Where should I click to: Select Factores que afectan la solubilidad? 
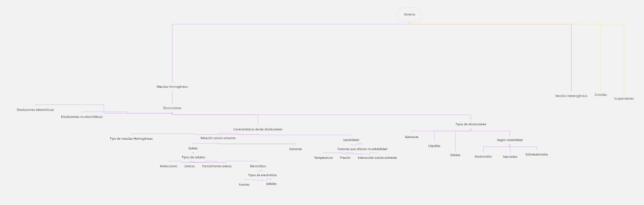pos(362,149)
